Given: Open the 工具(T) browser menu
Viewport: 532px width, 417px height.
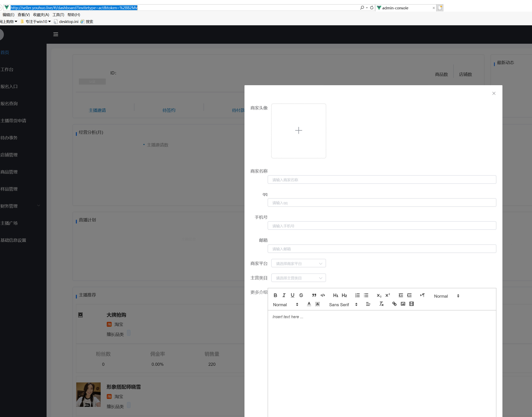Looking at the screenshot, I should tap(58, 15).
